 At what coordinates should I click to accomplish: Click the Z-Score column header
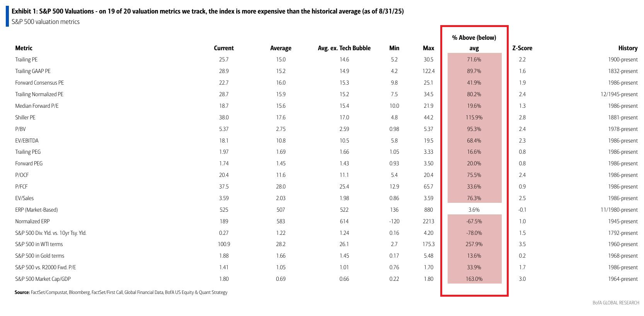point(522,48)
